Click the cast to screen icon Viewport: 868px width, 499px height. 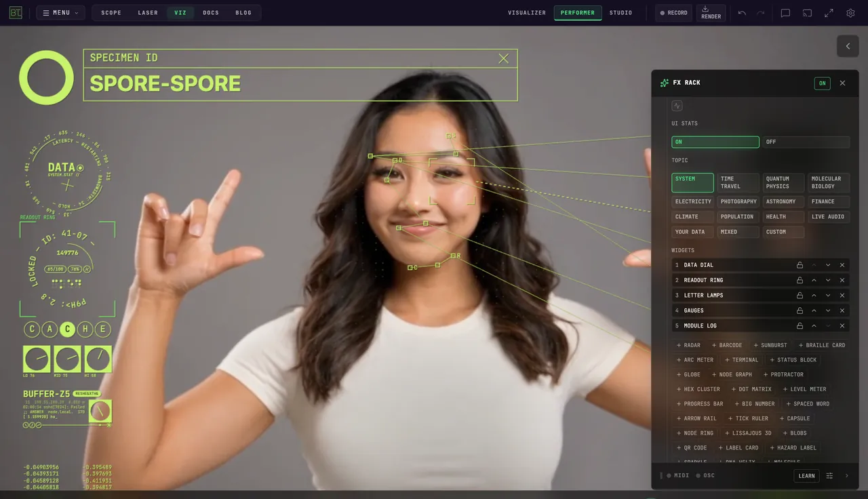tap(807, 13)
